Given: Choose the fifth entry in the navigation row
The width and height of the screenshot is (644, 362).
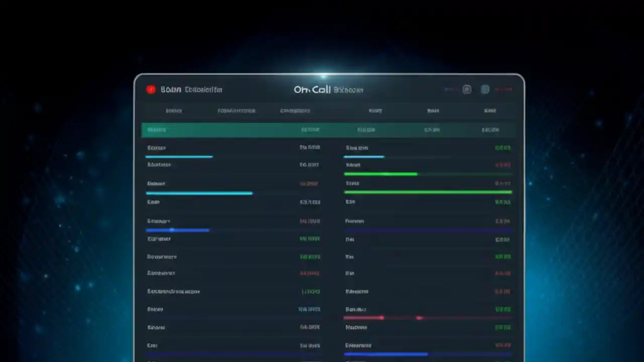Looking at the screenshot, I should pyautogui.click(x=433, y=111).
